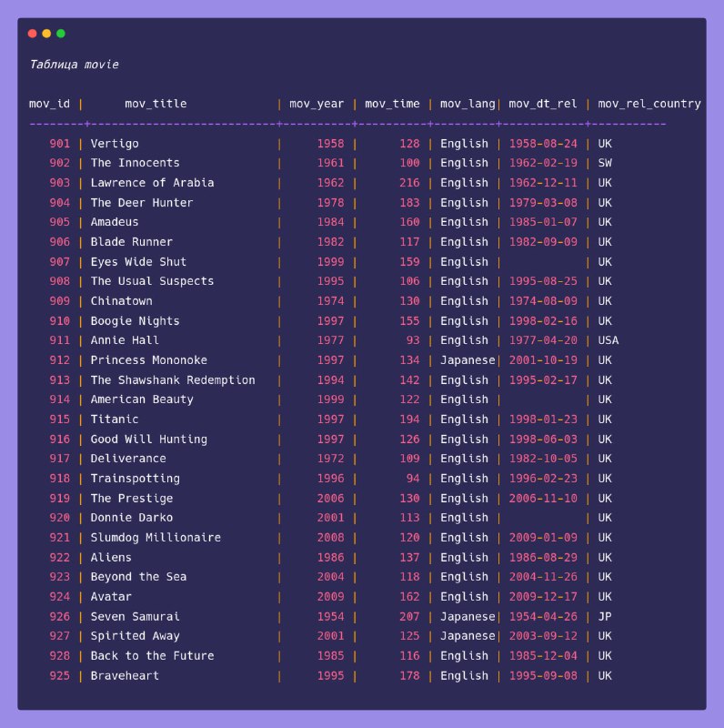Click release date 1962-02-19

pyautogui.click(x=544, y=163)
